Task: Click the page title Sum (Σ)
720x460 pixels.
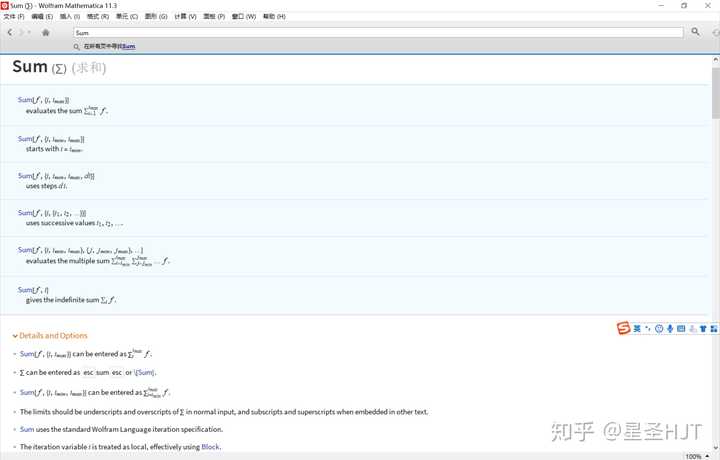Action: 39,67
